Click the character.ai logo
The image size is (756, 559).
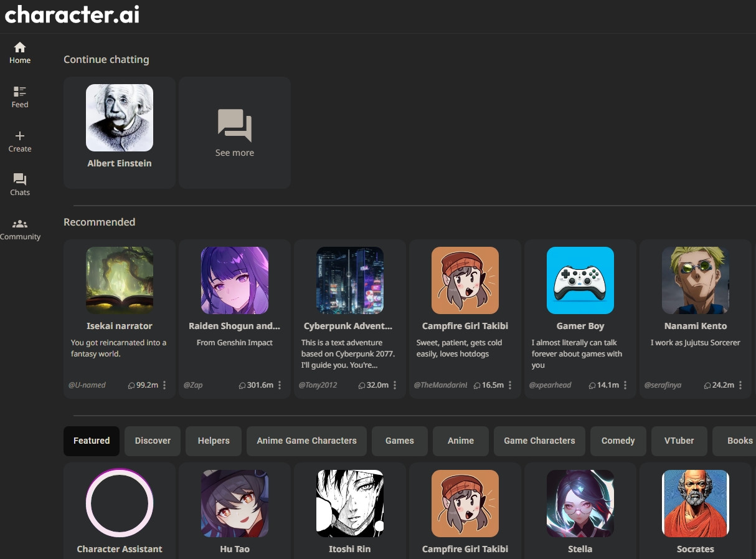(72, 15)
